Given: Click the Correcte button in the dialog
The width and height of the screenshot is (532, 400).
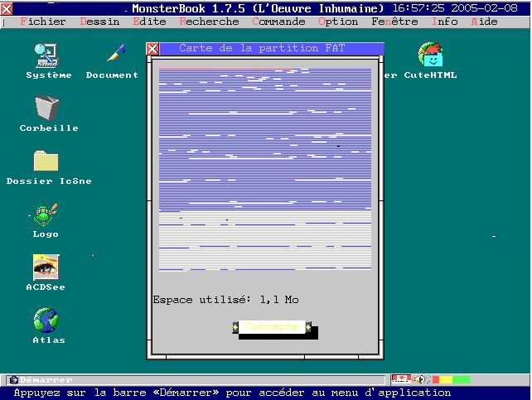Looking at the screenshot, I should 272,327.
